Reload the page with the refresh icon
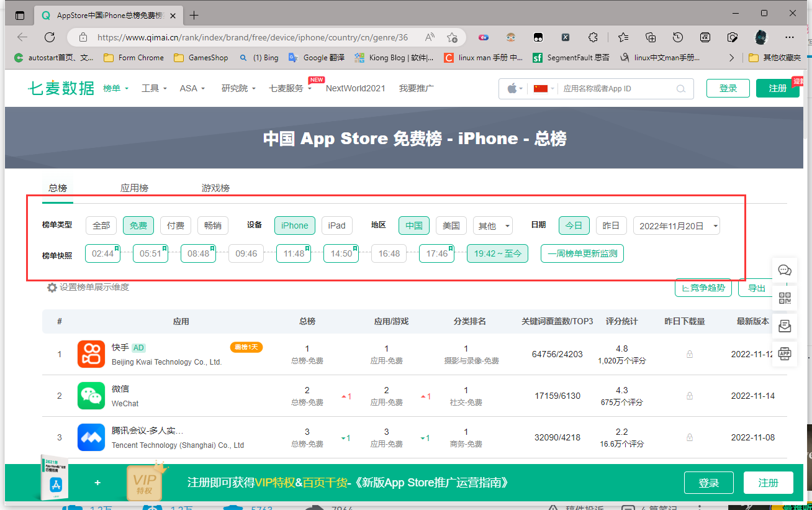 tap(50, 37)
